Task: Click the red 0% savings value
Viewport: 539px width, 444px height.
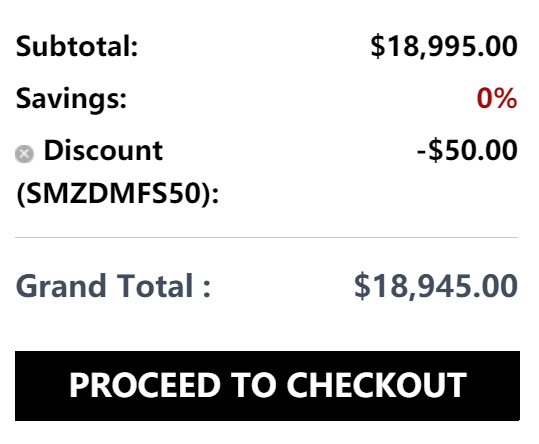Action: tap(497, 98)
